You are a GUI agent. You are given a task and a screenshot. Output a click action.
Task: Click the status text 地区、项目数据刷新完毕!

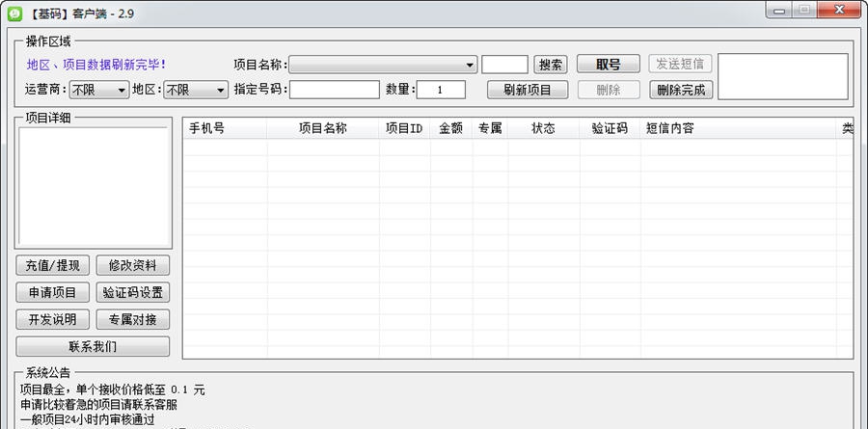click(x=96, y=65)
